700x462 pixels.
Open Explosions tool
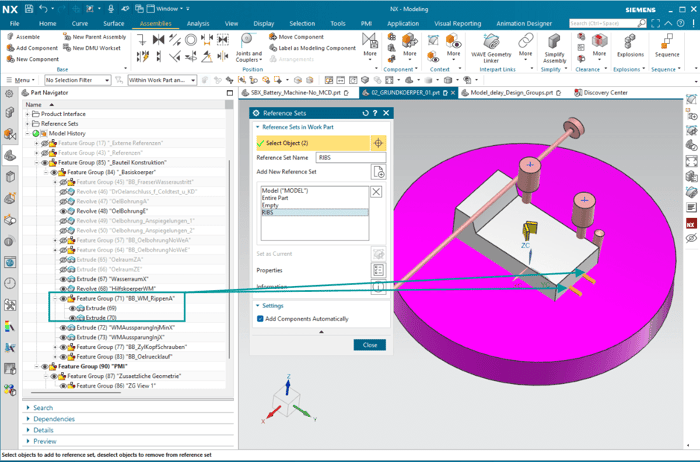[x=630, y=45]
